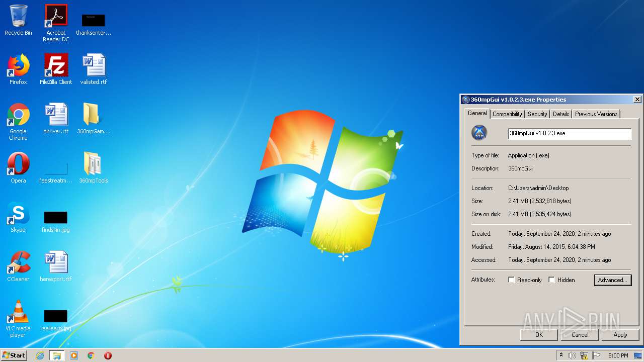644x362 pixels.
Task: Switch to the Compatibility tab
Action: tap(507, 114)
